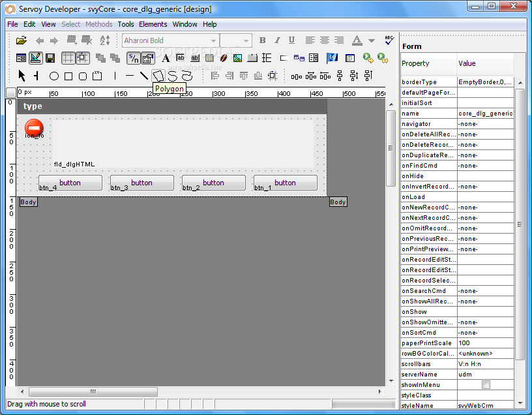Open the onFindCmd property value dropdown

(485, 166)
